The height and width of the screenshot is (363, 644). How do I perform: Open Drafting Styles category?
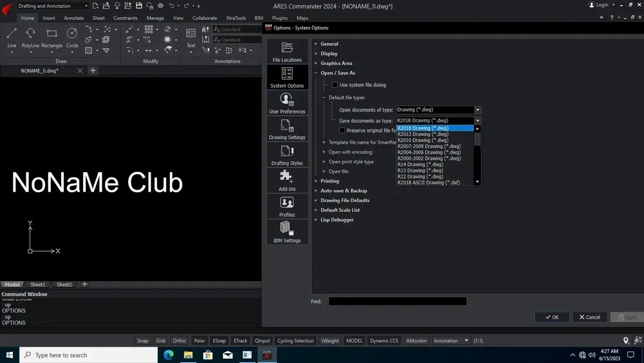(x=287, y=155)
